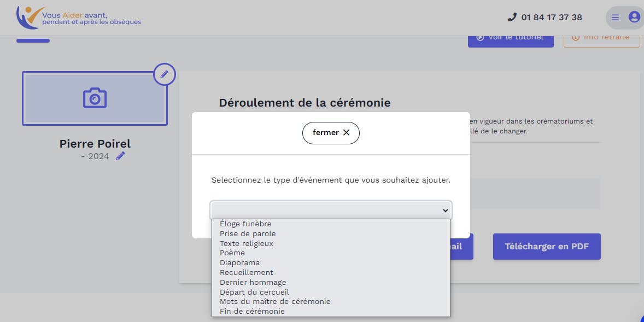
Task: Select Dernier hommage option
Action: 331,283
